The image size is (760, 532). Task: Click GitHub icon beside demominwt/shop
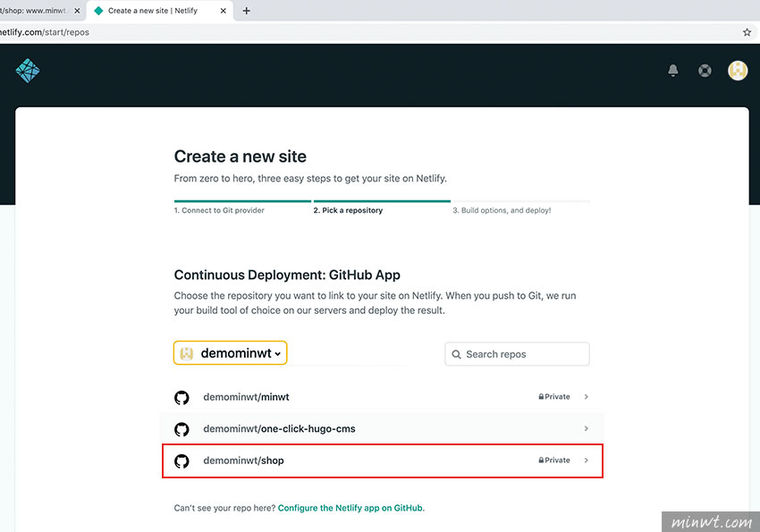tap(182, 461)
